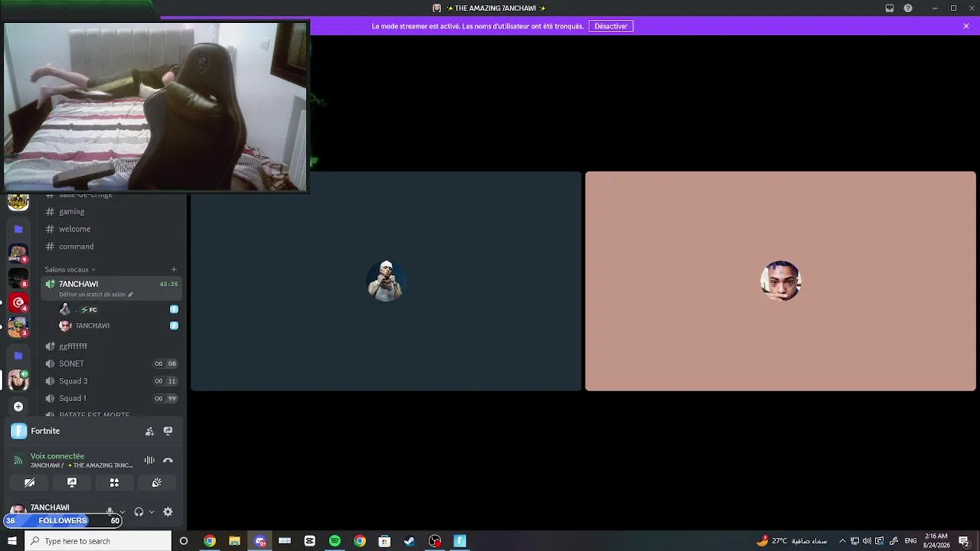Open the command text channel
The height and width of the screenshot is (551, 980).
coord(111,246)
